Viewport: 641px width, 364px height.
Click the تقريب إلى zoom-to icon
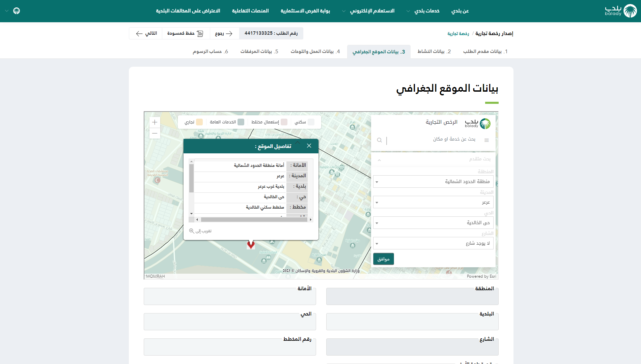(192, 231)
